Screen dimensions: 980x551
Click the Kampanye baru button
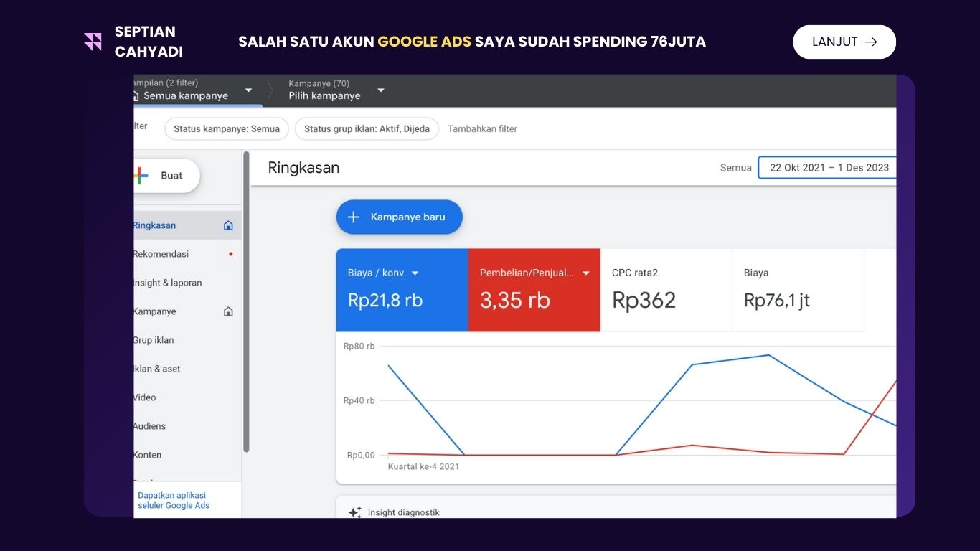[399, 217]
